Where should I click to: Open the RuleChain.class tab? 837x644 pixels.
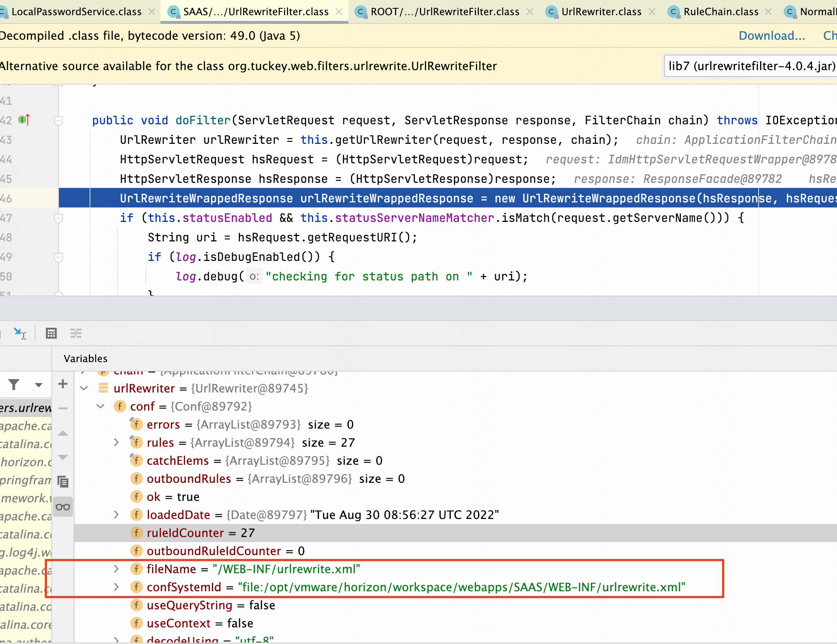[x=721, y=12]
